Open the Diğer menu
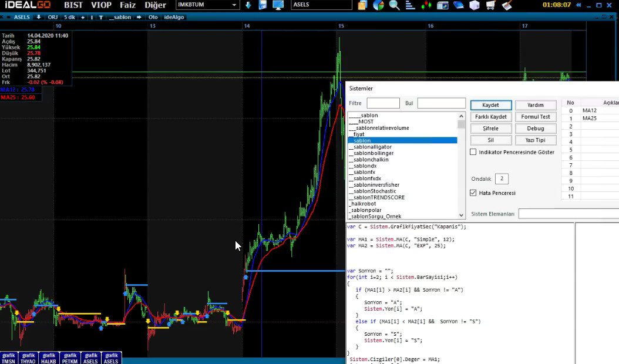This screenshot has width=619, height=364. coord(155,5)
